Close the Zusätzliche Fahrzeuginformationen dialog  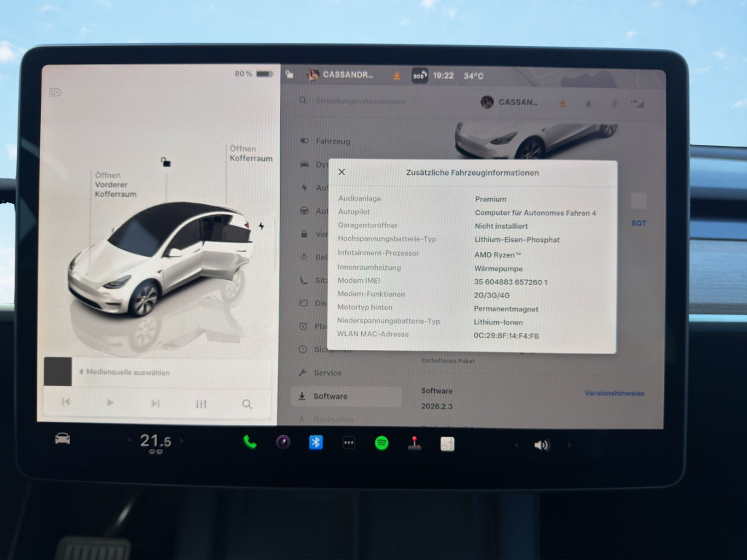341,172
